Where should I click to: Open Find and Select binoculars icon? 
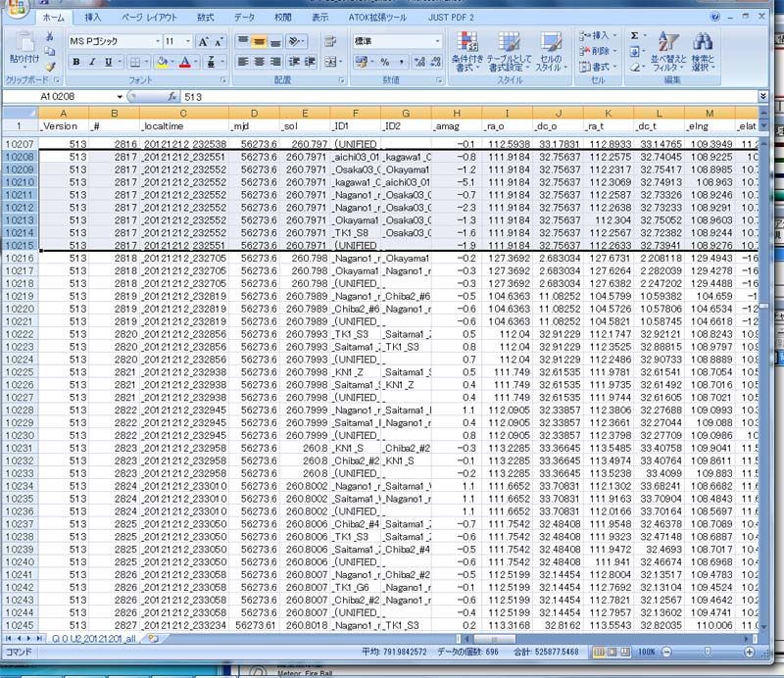pyautogui.click(x=702, y=42)
